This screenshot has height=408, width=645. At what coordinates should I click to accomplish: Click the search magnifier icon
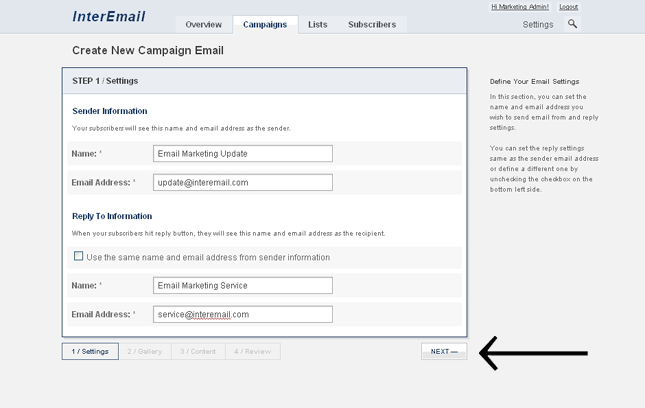(572, 24)
